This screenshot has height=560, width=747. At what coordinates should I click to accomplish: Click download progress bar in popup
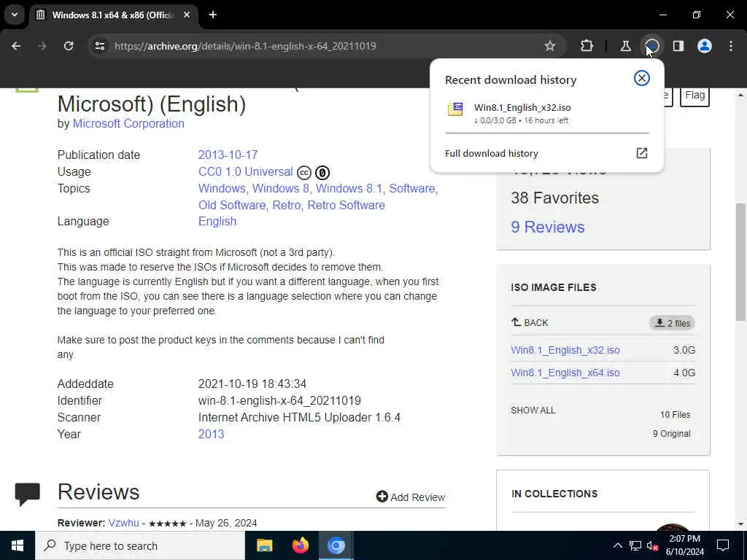[546, 133]
